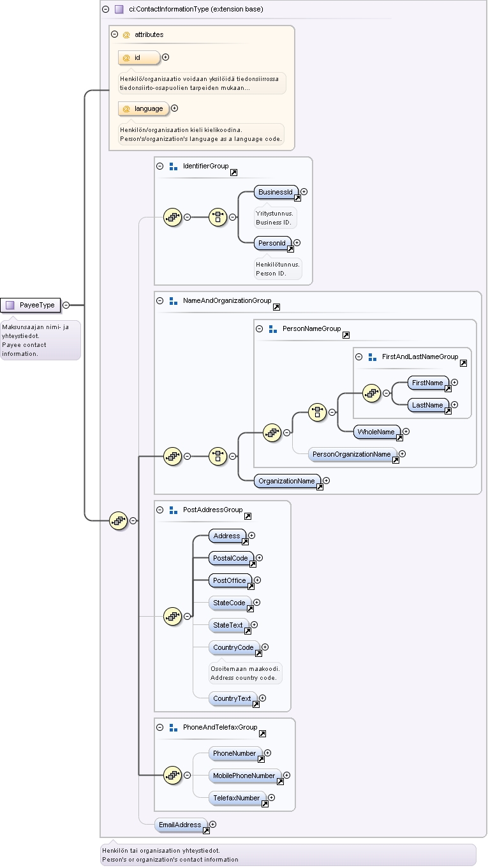
Task: Click the link arrow icon beside IdentifierGroup
Action: (233, 173)
